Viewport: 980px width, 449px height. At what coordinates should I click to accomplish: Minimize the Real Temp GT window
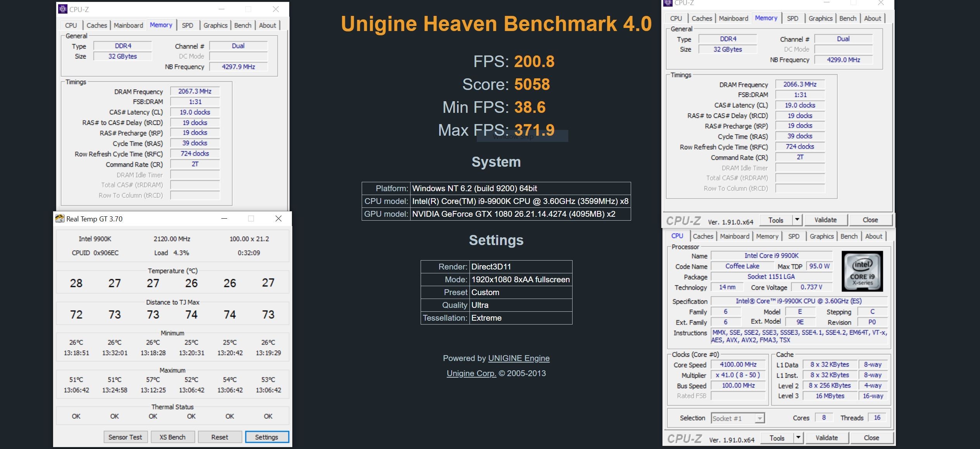coord(224,219)
